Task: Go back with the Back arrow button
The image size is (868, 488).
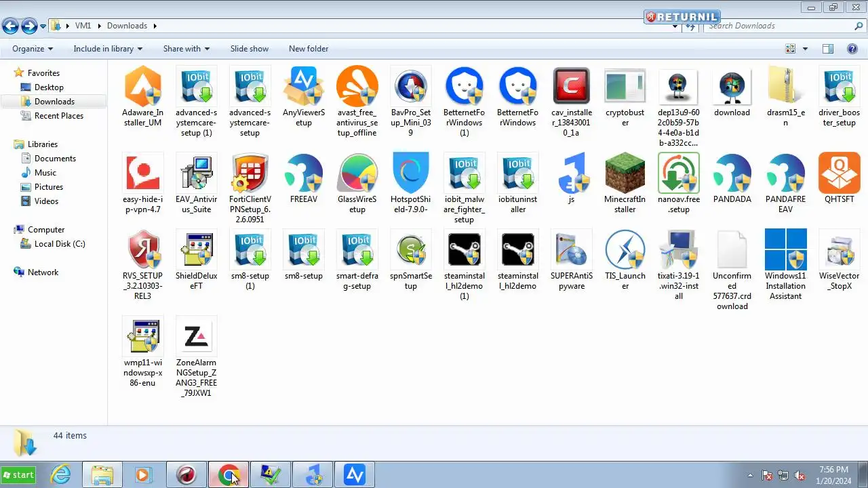Action: 10,26
